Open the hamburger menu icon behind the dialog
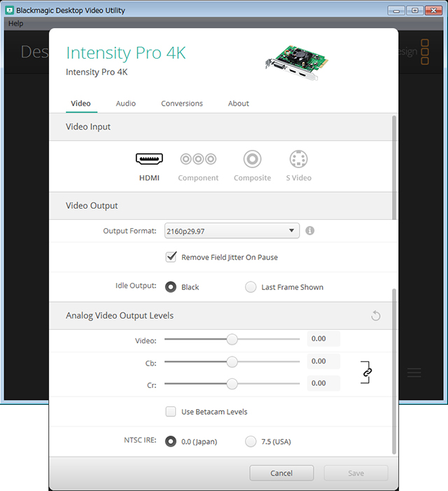Image resolution: width=448 pixels, height=491 pixels. (414, 373)
